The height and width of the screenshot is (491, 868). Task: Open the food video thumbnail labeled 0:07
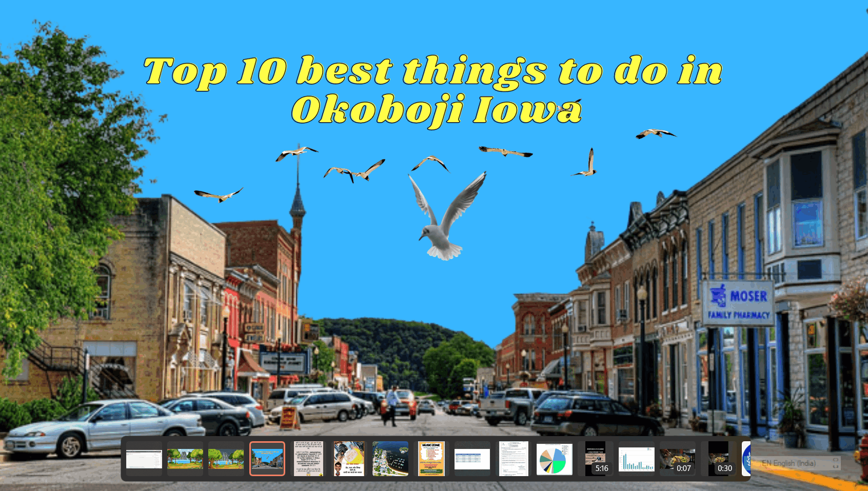point(678,459)
